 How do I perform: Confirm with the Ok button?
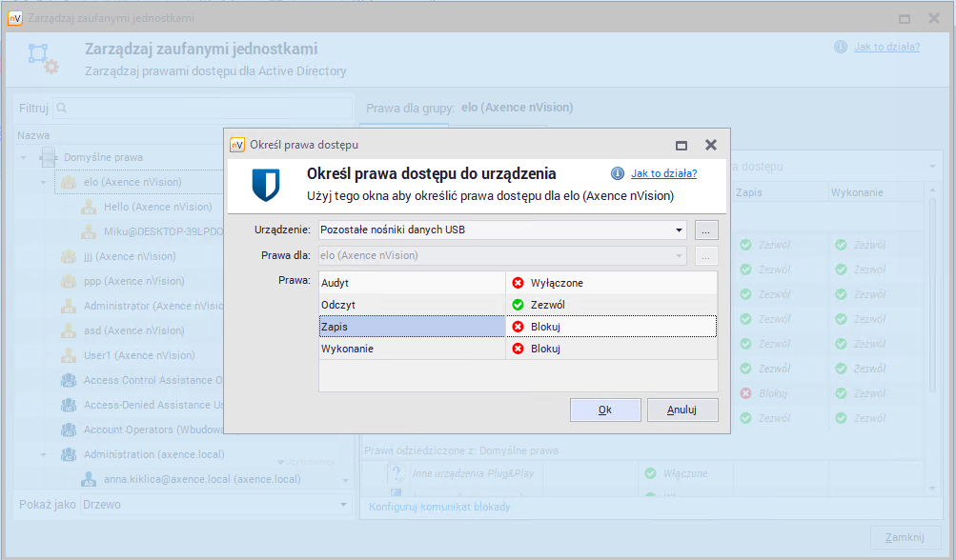[x=604, y=410]
